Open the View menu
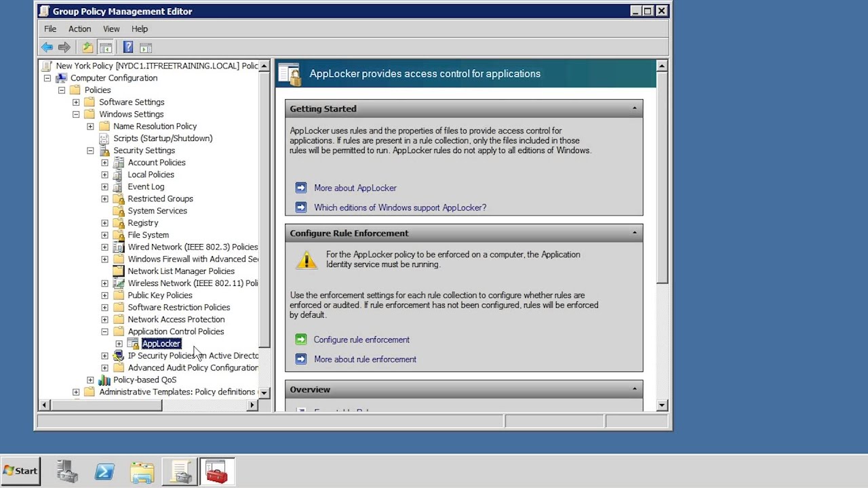This screenshot has width=868, height=488. click(x=111, y=29)
